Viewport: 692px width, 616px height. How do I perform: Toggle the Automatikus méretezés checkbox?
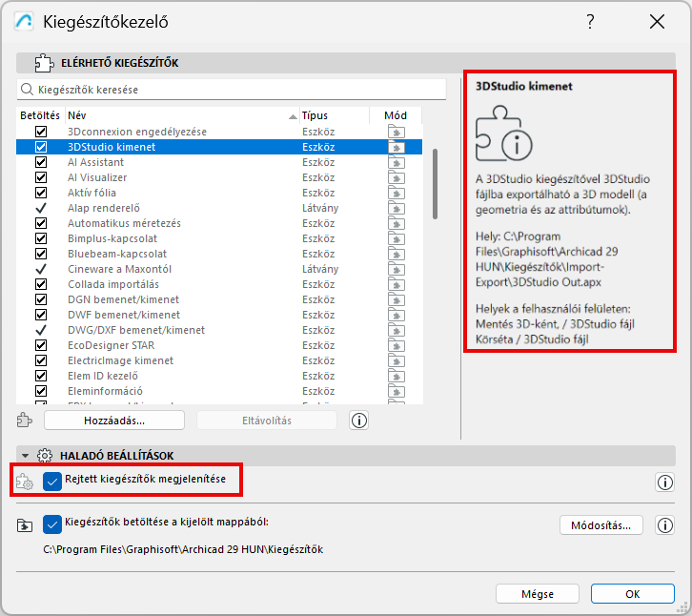41,223
